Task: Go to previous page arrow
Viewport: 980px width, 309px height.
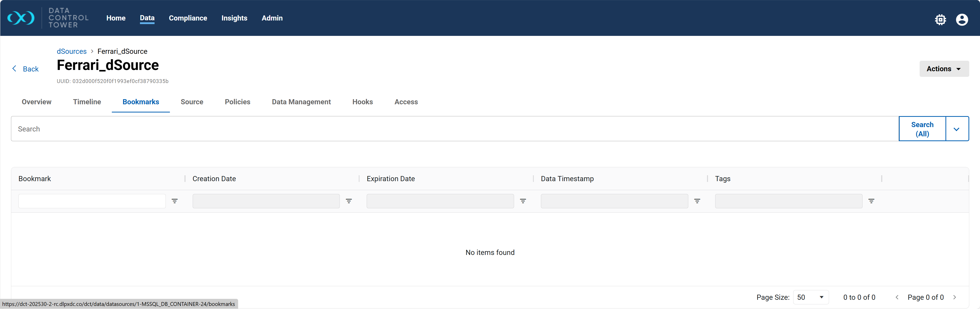Action: click(897, 297)
